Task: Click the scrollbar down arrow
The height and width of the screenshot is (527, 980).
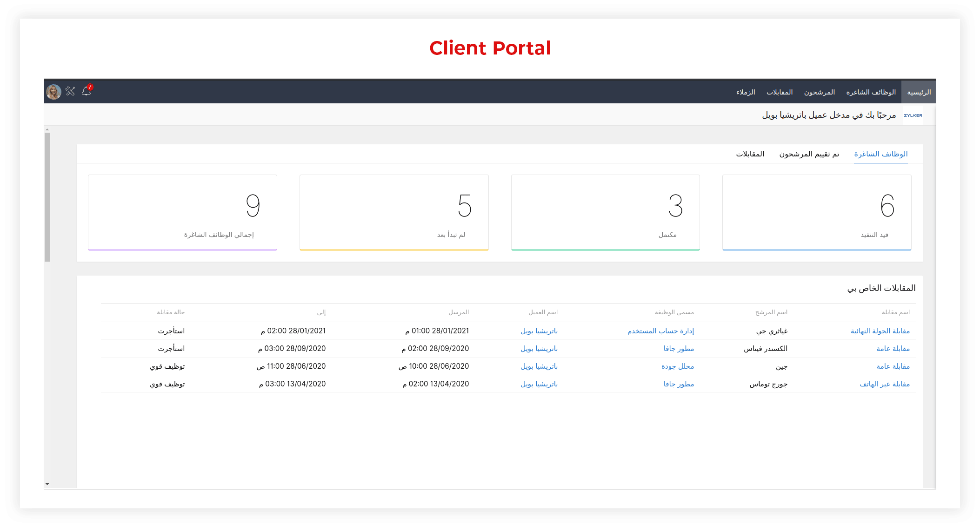Action: (47, 484)
